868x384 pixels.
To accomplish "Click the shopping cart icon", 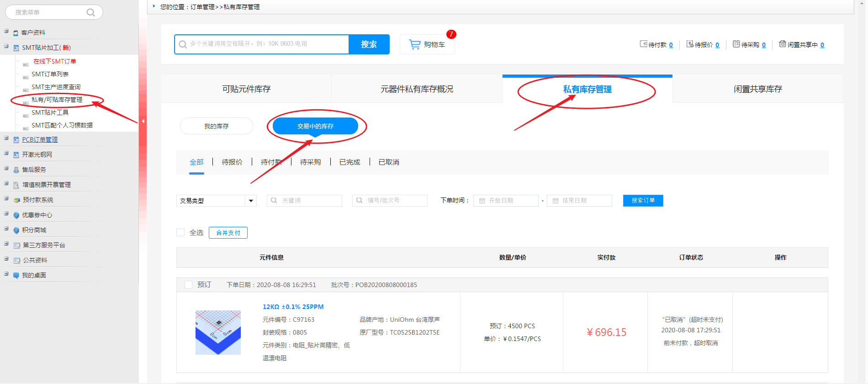I will 415,44.
